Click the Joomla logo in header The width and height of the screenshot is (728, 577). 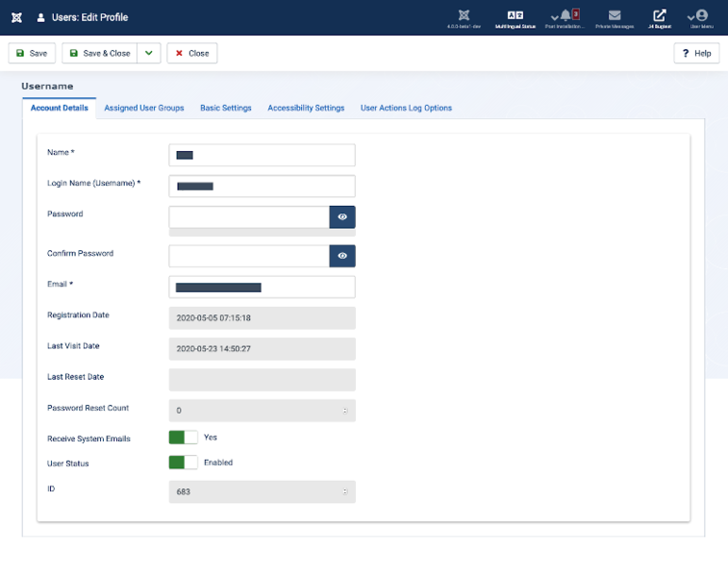pos(16,17)
